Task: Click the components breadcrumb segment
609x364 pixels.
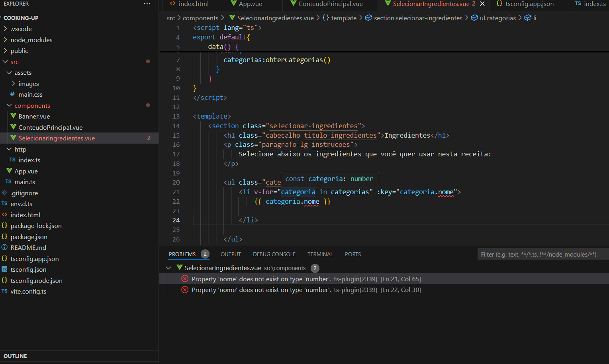Action: click(x=200, y=18)
